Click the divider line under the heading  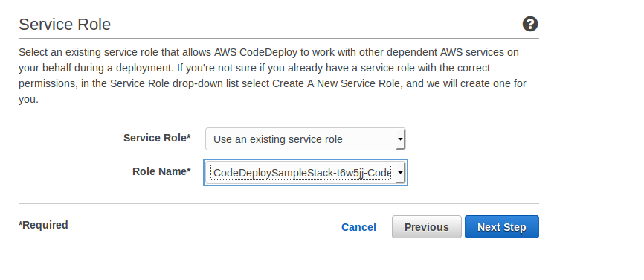[278, 39]
